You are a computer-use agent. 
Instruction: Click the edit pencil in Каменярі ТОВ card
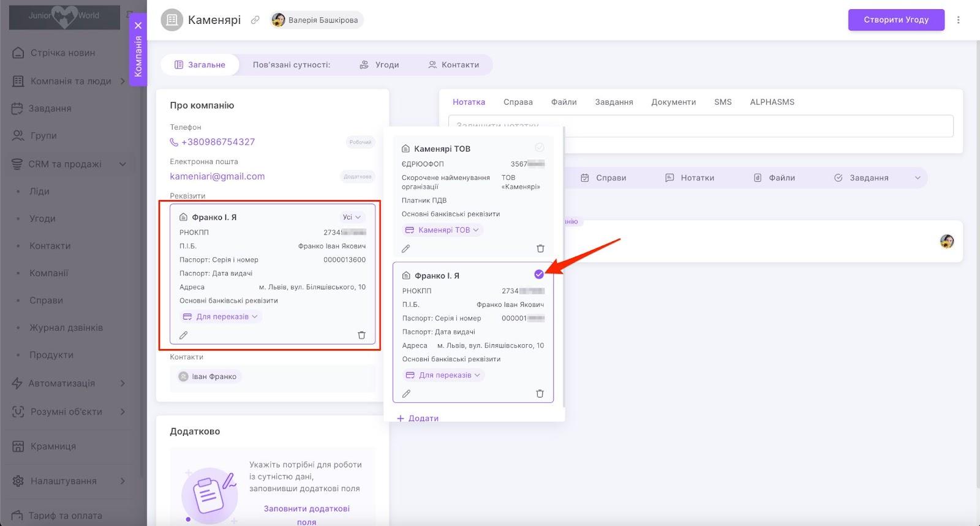tap(405, 249)
